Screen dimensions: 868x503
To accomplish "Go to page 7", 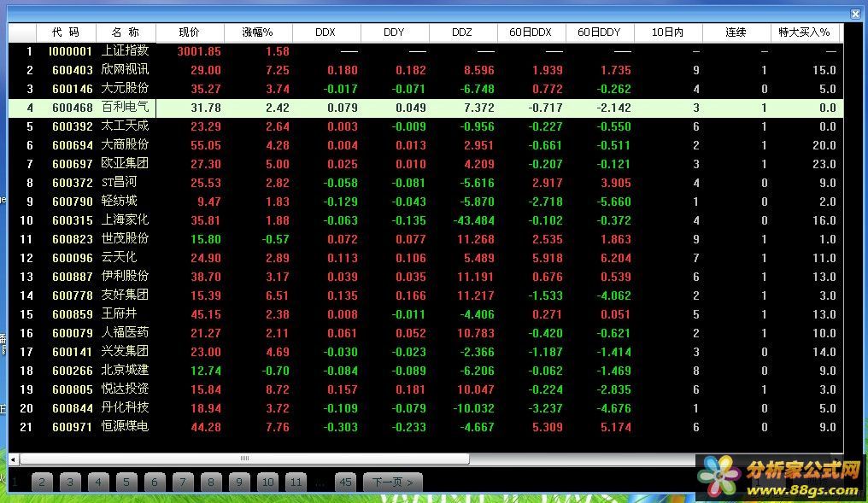I will [183, 482].
